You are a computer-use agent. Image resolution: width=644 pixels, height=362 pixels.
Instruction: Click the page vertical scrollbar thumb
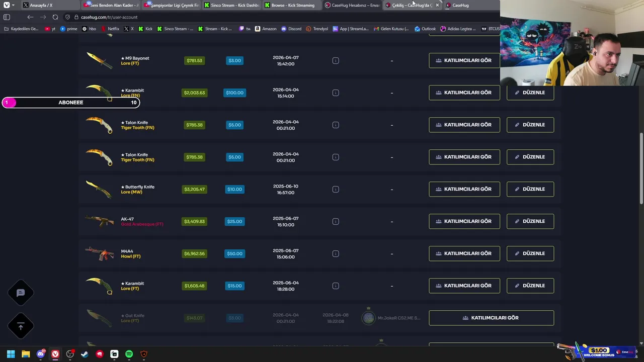click(641, 168)
